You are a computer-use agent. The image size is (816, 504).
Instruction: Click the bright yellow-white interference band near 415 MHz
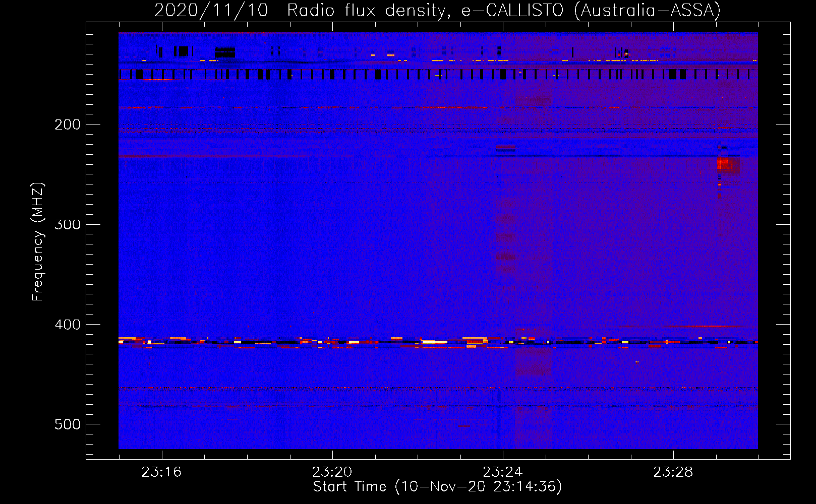click(438, 342)
